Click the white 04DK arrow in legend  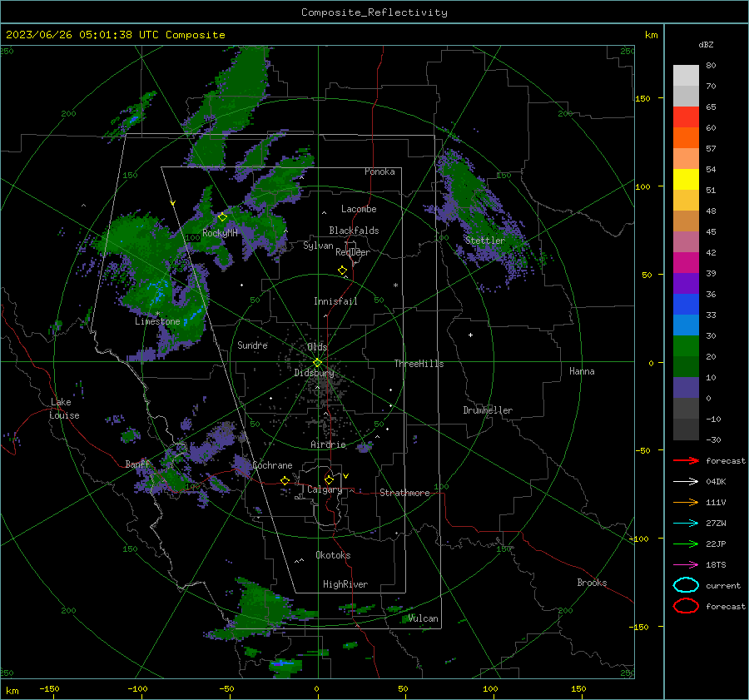686,481
